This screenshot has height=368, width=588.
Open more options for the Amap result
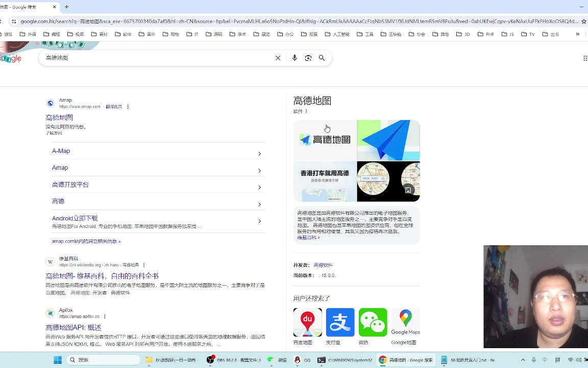click(128, 107)
